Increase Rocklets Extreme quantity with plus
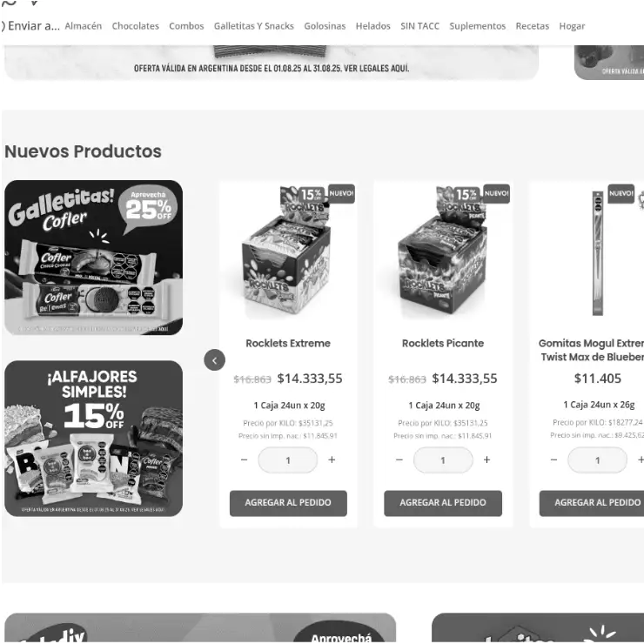The width and height of the screenshot is (644, 644). 332,460
